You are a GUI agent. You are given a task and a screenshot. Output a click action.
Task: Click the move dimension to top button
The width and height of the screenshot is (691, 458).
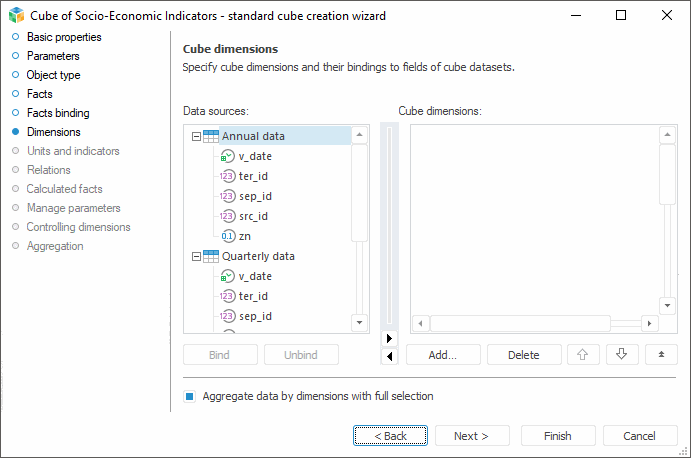tap(661, 354)
